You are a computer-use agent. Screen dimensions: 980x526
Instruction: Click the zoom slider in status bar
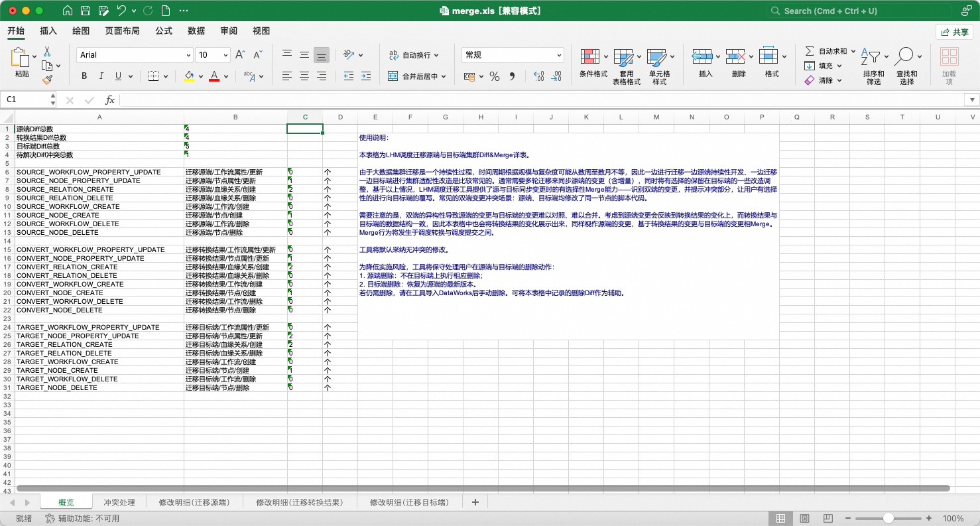888,518
